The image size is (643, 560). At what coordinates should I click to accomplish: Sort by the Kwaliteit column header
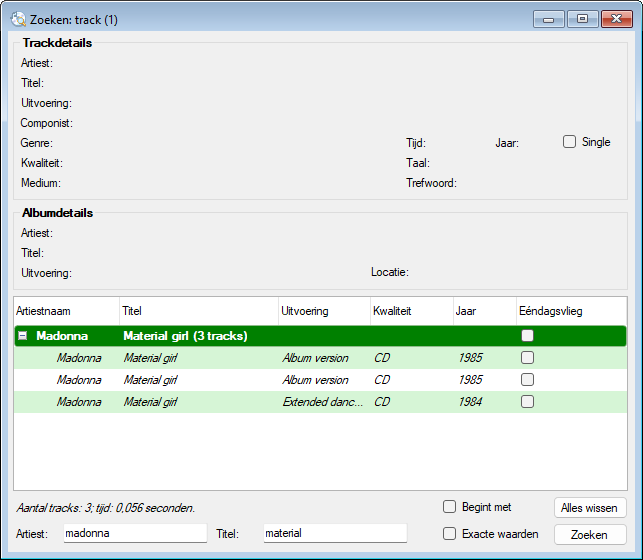click(412, 311)
